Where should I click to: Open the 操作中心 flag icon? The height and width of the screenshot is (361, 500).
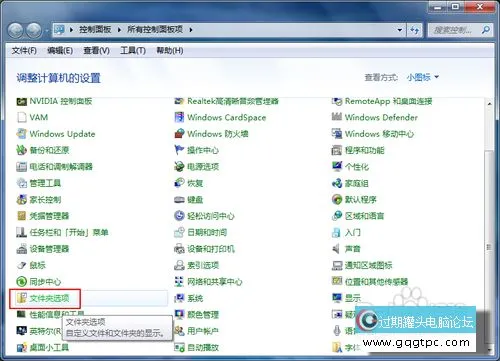179,150
